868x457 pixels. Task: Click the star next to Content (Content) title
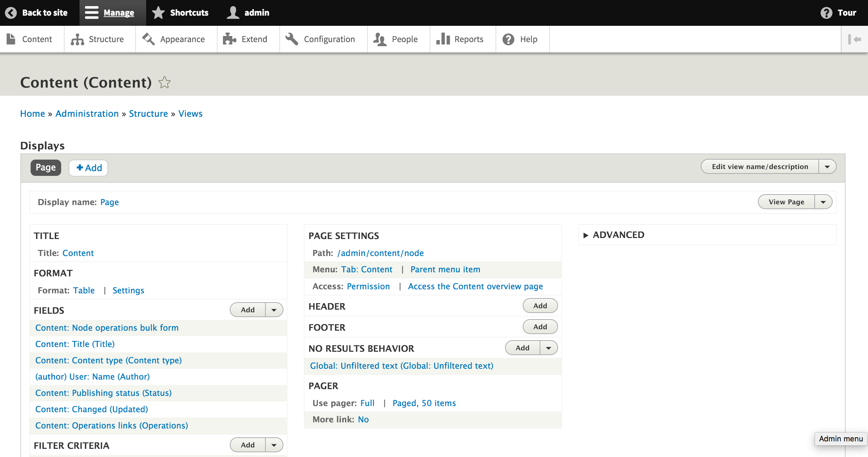coord(164,82)
